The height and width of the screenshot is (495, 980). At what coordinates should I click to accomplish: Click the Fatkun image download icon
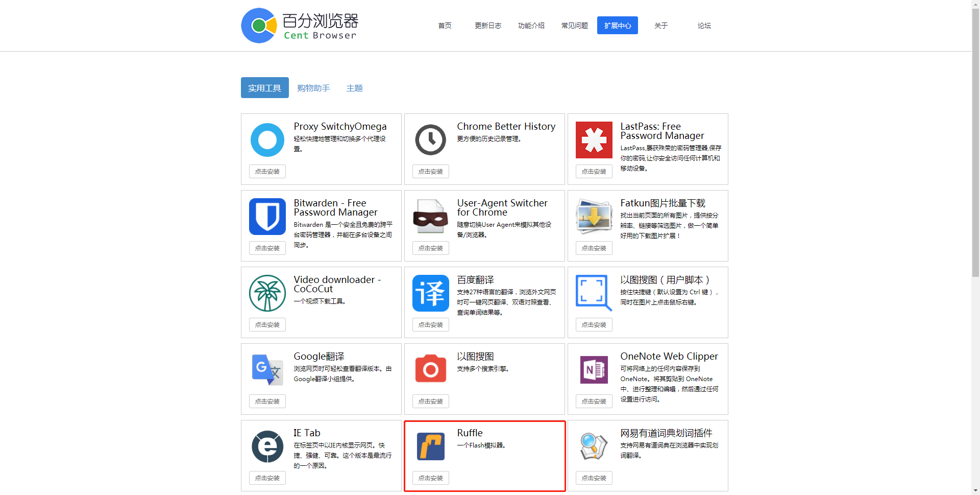click(594, 217)
